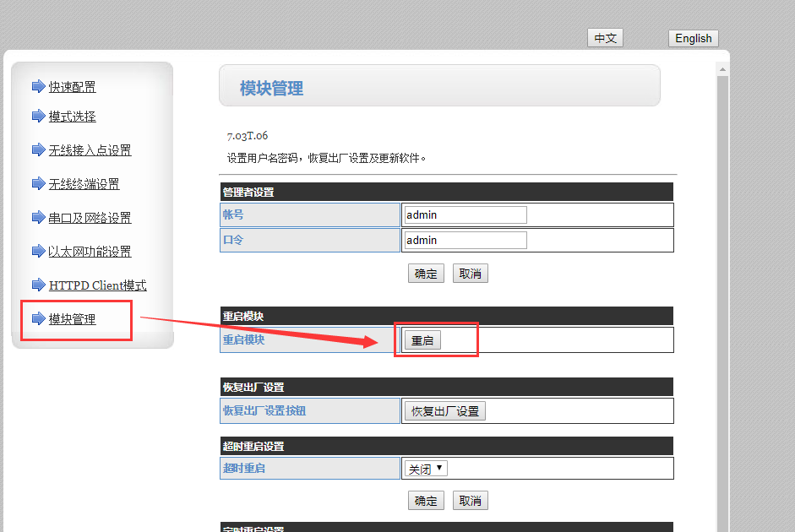Click the arrow icon beside 以太网功能设置
The width and height of the screenshot is (795, 532).
click(38, 251)
